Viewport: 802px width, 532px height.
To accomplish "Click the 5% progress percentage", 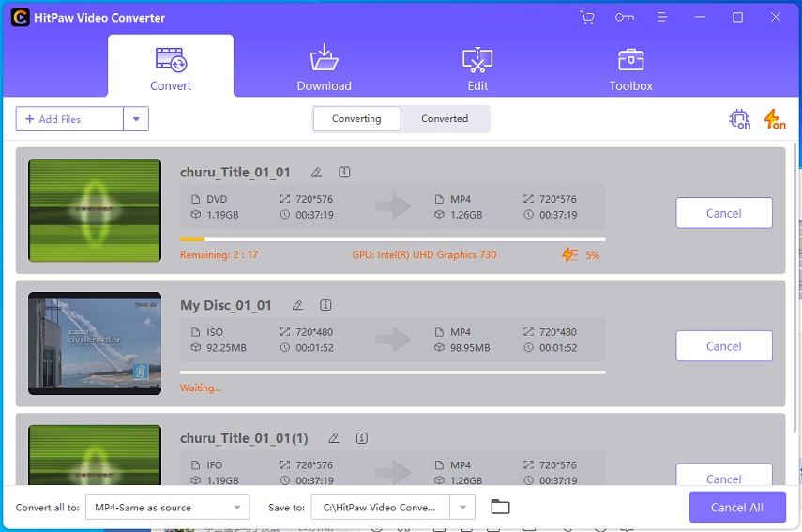I will point(592,255).
